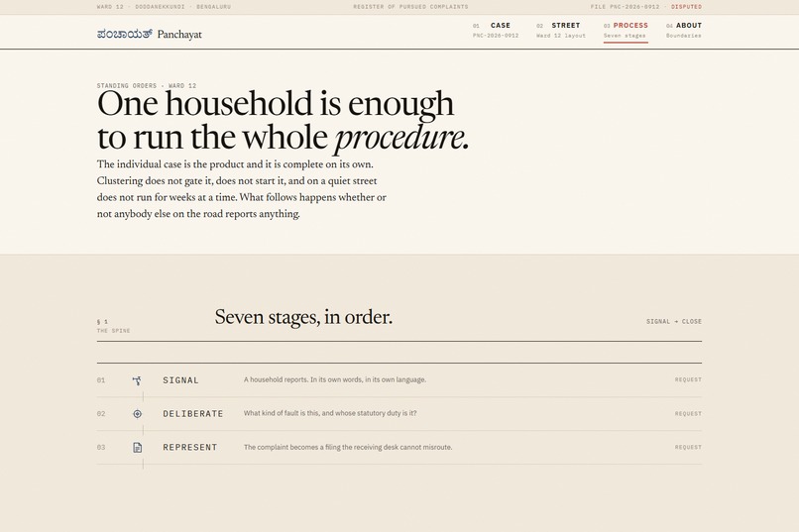Click 'WARD 12 · DODDANEKKUNDI · BENGALURU' text
This screenshot has height=532, width=799.
[164, 7]
